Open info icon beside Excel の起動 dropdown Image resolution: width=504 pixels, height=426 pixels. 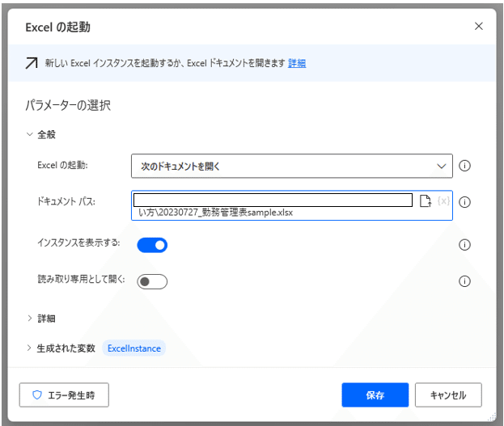click(x=464, y=166)
